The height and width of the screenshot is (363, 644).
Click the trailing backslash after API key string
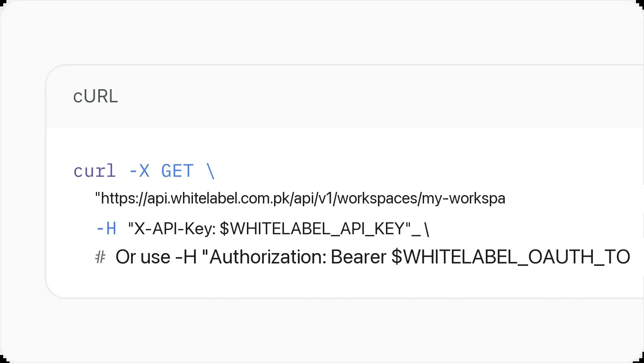coord(427,229)
